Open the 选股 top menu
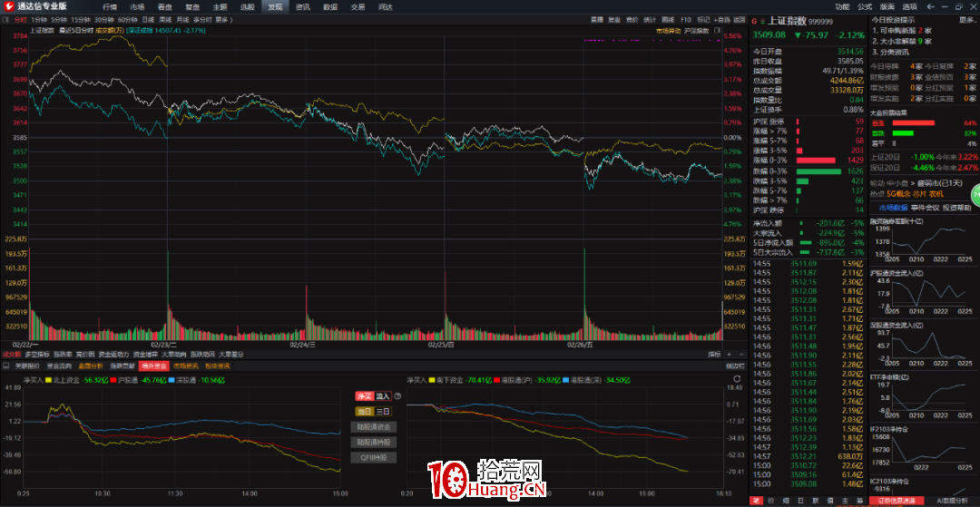 click(248, 7)
